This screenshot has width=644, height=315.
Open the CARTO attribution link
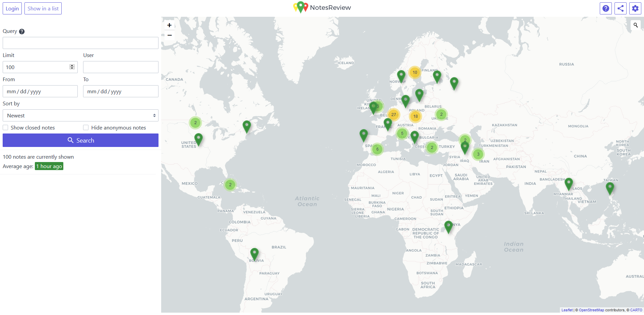(x=636, y=310)
